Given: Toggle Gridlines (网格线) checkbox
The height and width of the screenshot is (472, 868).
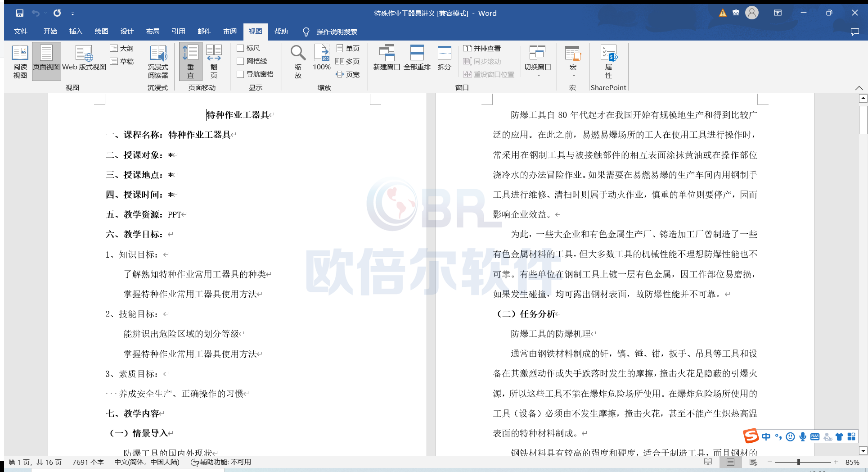Looking at the screenshot, I should click(241, 61).
